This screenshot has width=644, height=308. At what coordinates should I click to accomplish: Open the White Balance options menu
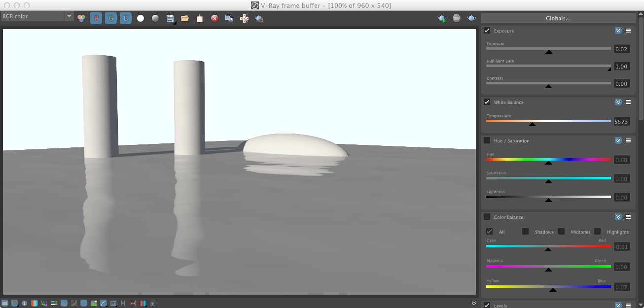628,102
